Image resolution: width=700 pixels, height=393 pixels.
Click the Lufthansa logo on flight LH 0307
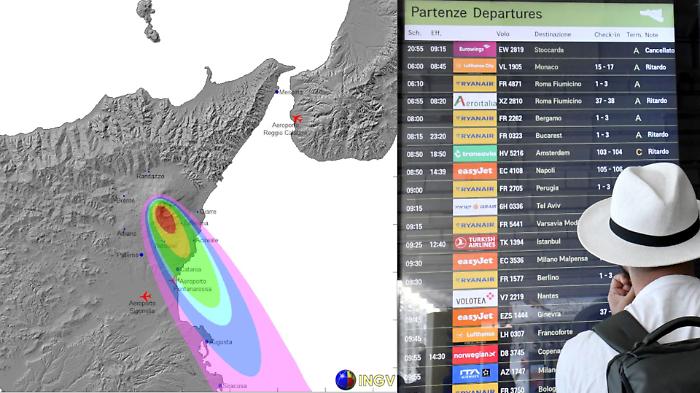475,335
